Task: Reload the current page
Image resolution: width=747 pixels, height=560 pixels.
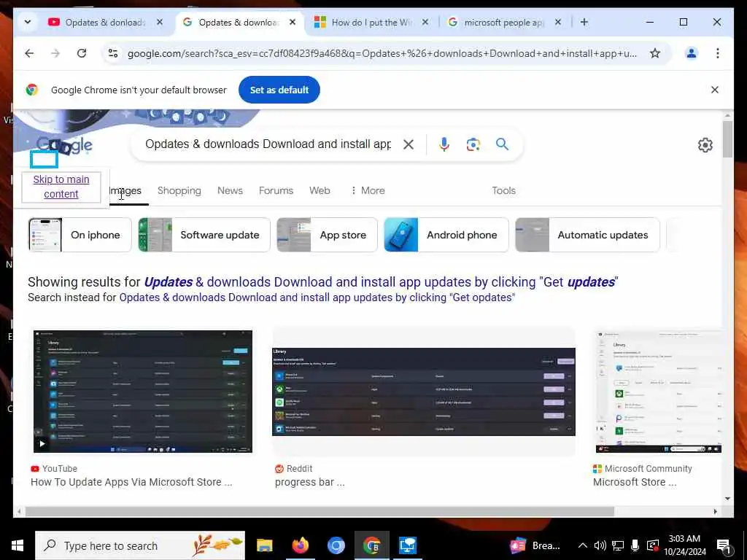Action: click(x=82, y=53)
